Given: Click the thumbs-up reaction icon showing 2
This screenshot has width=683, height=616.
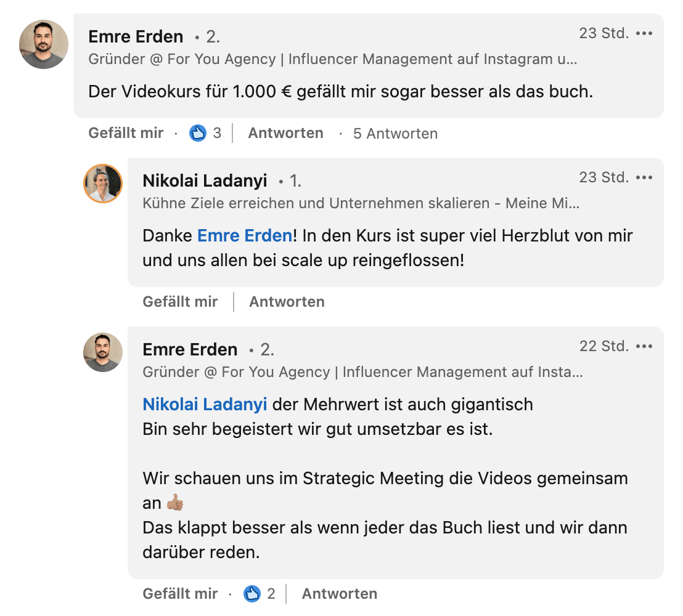Looking at the screenshot, I should click(252, 594).
